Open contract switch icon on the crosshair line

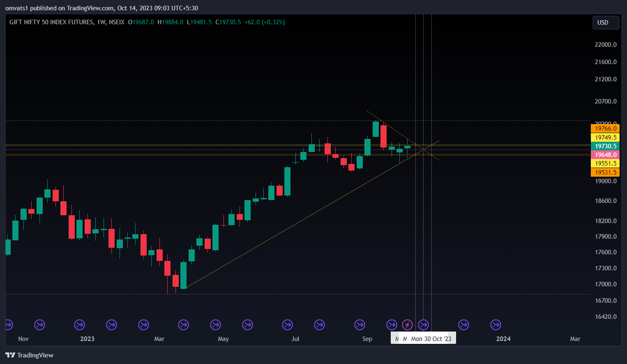(423, 325)
